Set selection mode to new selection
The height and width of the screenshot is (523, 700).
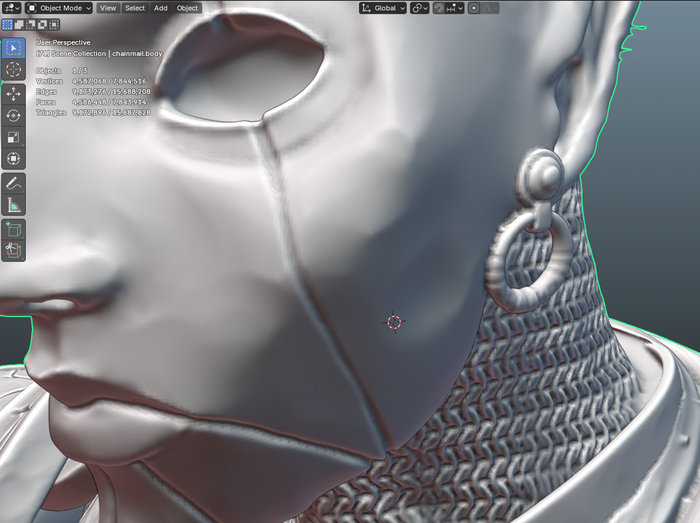(8, 24)
